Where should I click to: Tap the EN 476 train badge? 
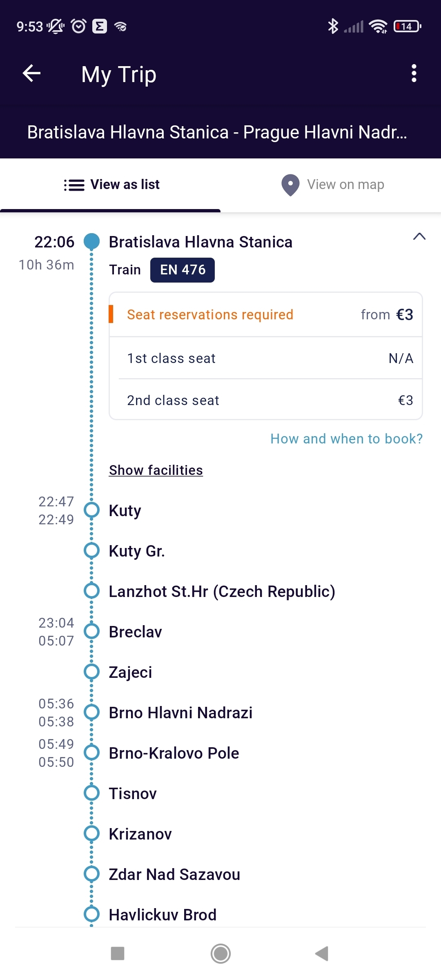coord(183,270)
